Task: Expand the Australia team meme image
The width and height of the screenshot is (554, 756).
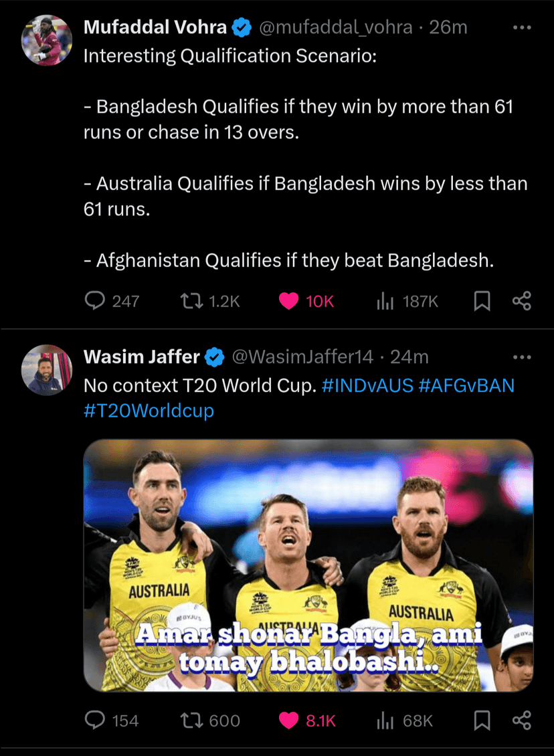Action: click(x=308, y=565)
